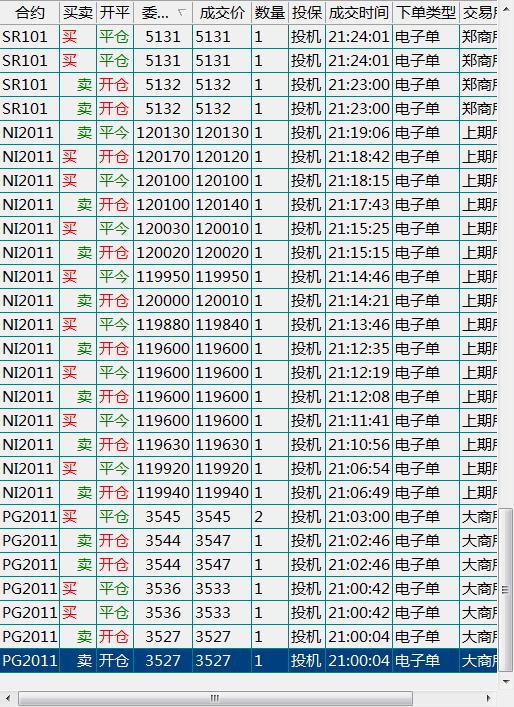Screen dimensions: 514x707
Task: Click the 数量 column header
Action: tap(270, 13)
